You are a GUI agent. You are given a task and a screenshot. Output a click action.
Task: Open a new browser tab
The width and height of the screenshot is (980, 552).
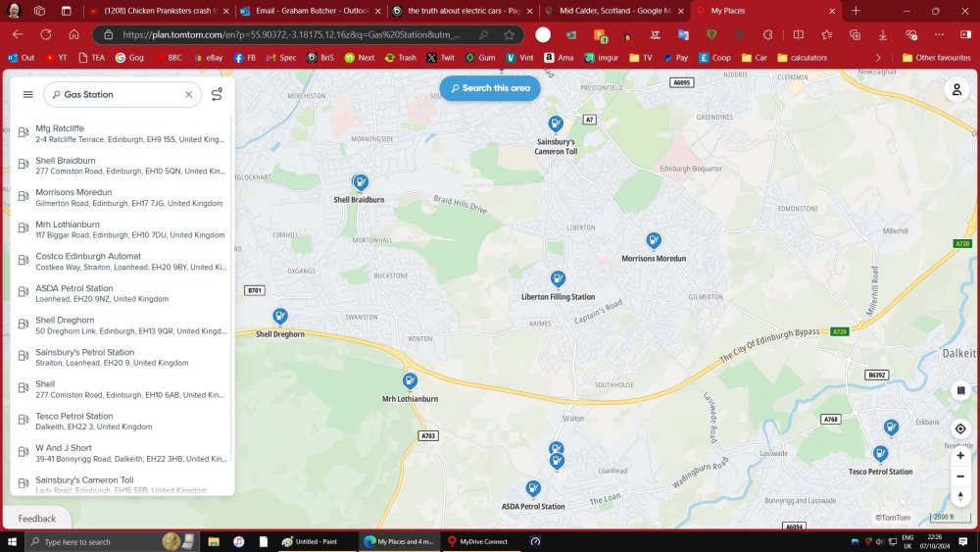click(856, 11)
